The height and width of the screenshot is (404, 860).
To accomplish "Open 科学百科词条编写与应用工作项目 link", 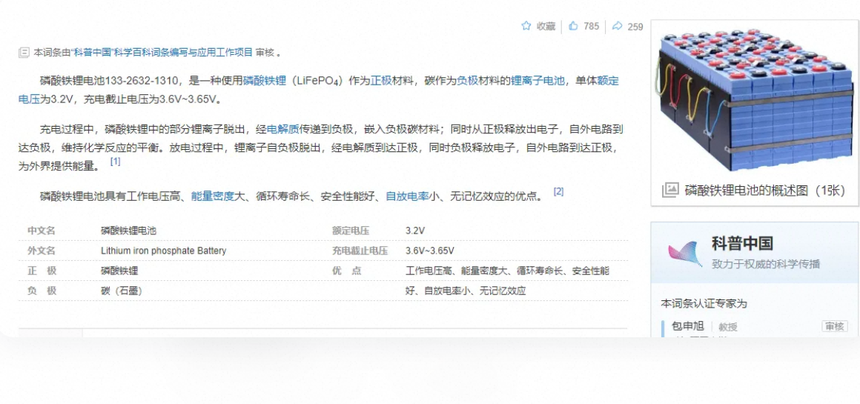I will coord(183,53).
